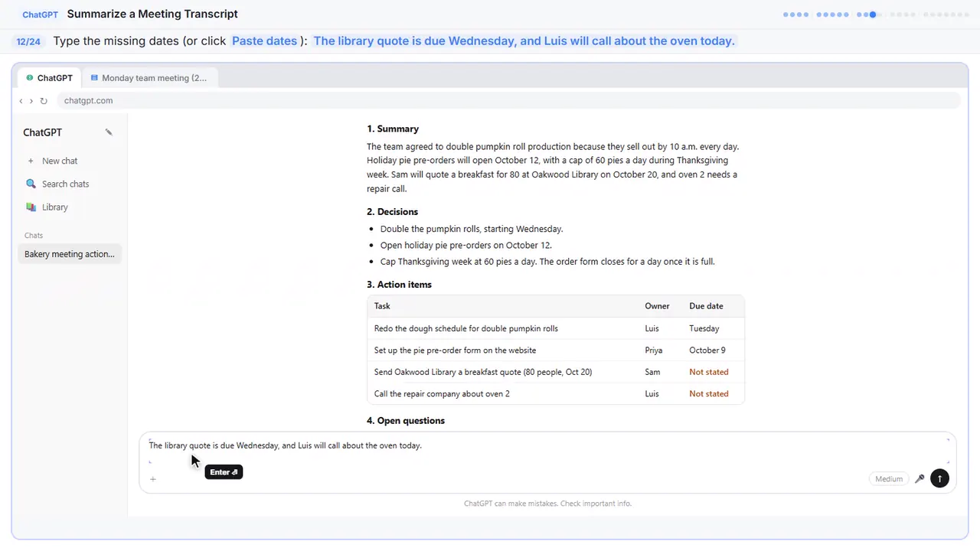
Task: Reload the chatgpt.com page
Action: [44, 101]
